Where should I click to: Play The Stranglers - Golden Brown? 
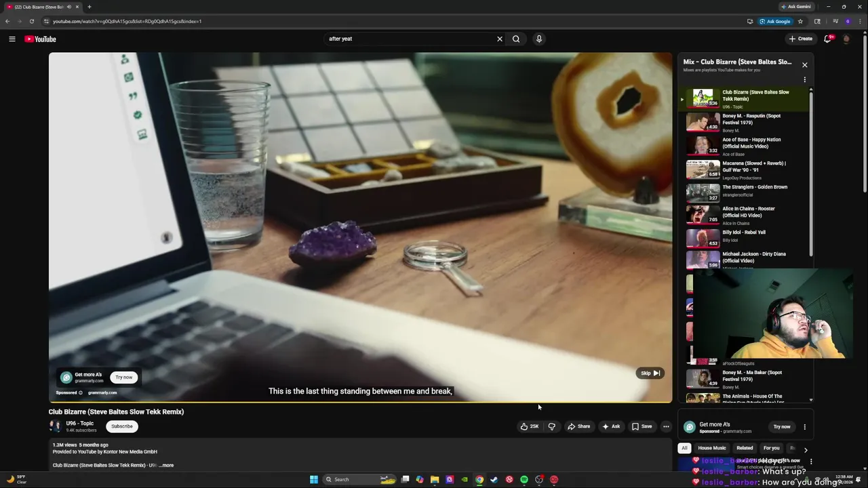(743, 192)
